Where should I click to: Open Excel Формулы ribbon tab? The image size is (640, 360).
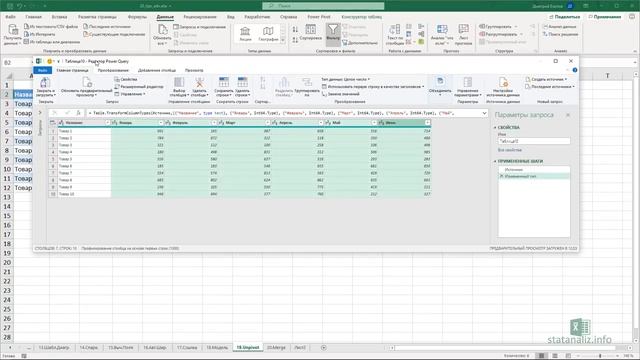[x=137, y=17]
